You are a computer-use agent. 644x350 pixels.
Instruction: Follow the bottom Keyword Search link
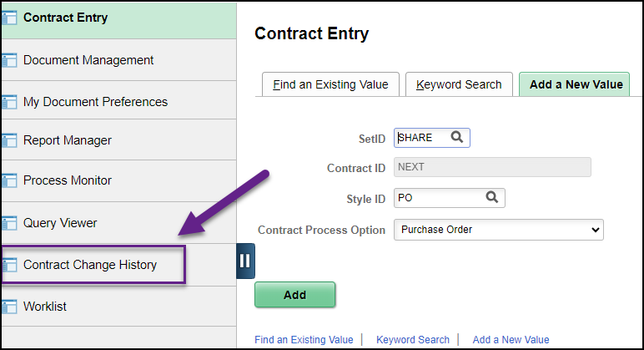tap(413, 340)
